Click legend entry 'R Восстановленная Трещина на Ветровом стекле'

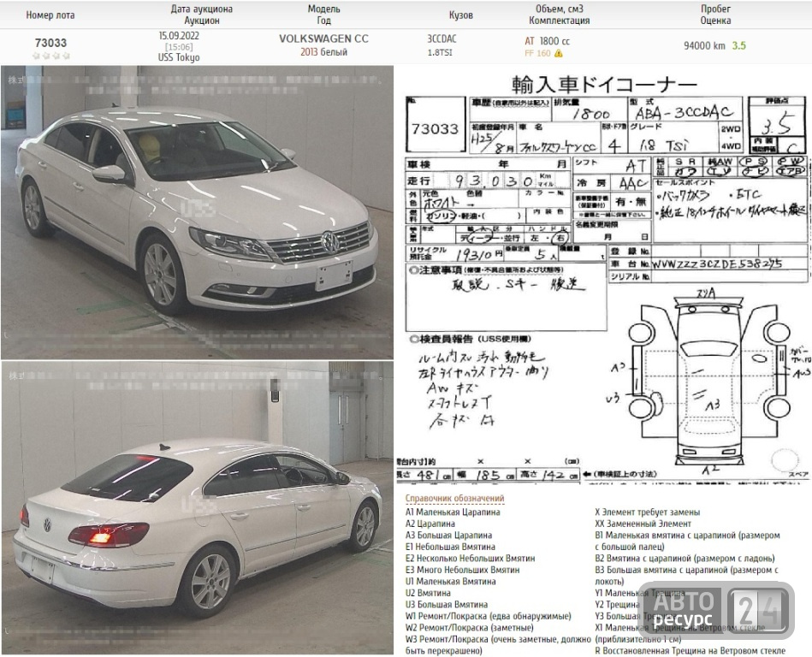click(690, 650)
